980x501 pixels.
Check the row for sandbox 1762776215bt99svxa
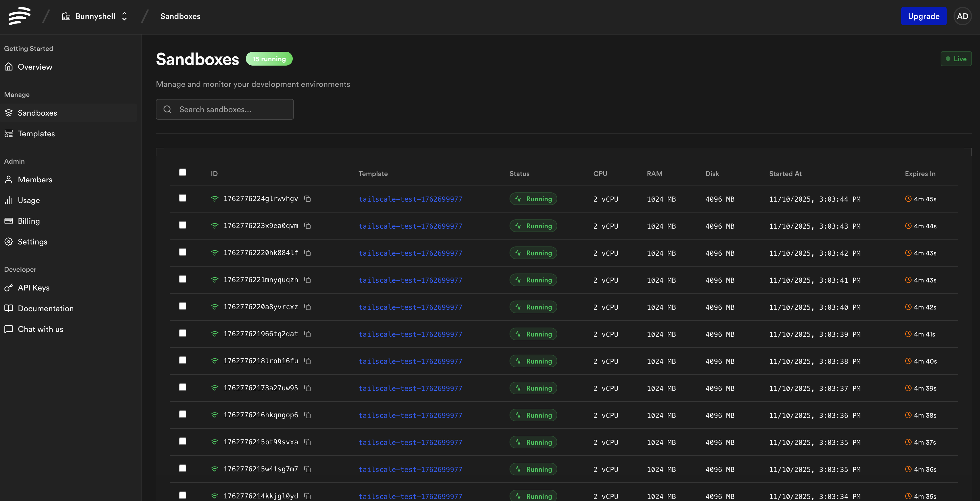point(182,441)
